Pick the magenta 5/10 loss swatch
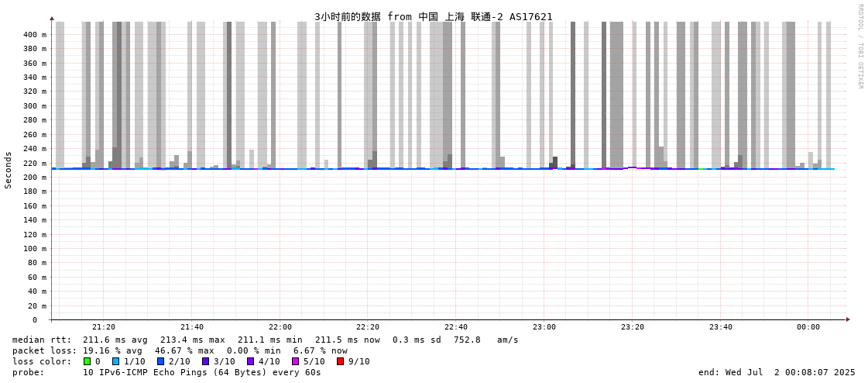 tap(295, 361)
